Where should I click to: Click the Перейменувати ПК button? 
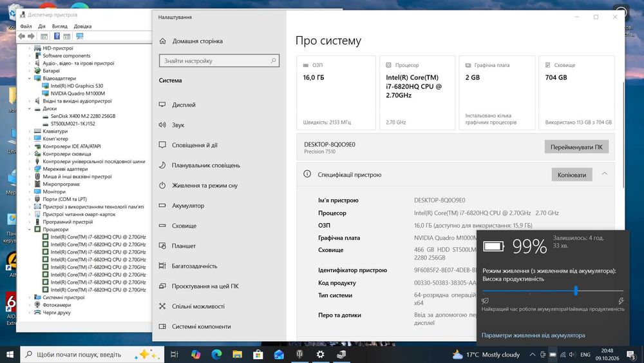pyautogui.click(x=576, y=147)
